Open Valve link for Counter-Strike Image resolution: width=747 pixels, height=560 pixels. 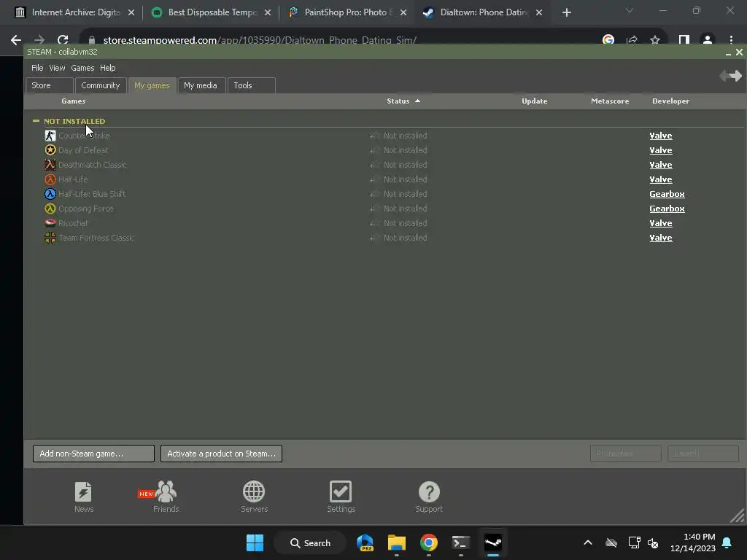[661, 136]
